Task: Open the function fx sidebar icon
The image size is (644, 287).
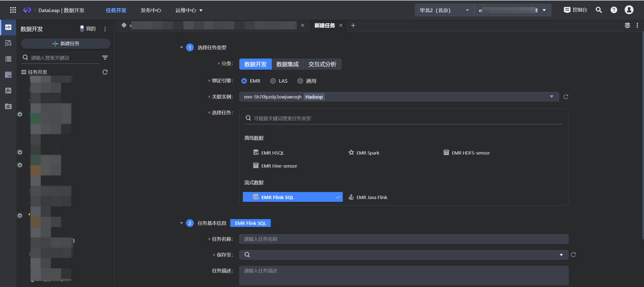Action: [8, 90]
